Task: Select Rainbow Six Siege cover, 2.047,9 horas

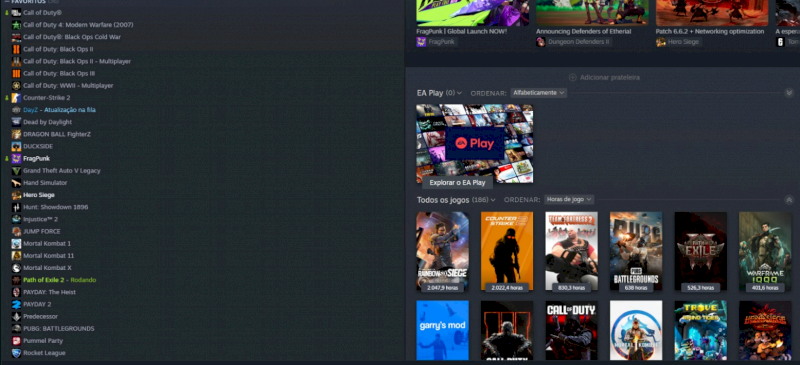Action: tap(442, 251)
